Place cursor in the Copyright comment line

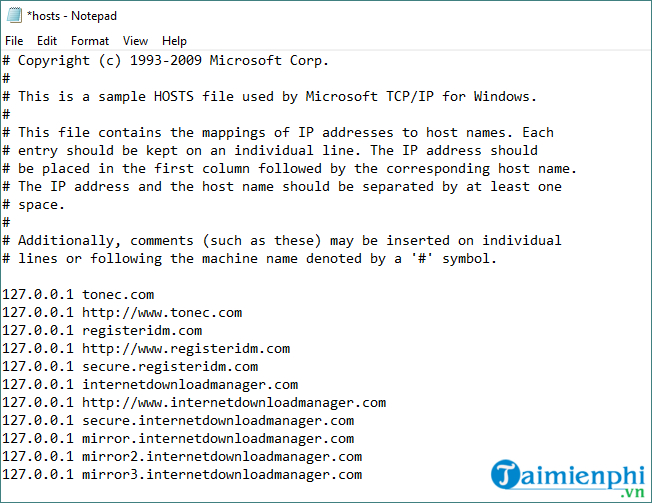tap(165, 61)
